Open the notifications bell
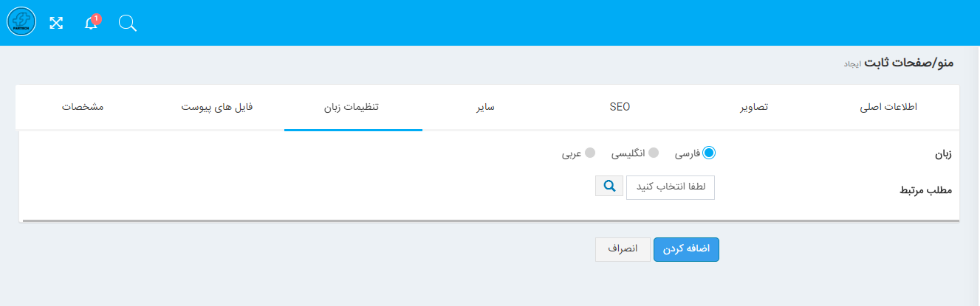This screenshot has width=980, height=306. pos(91,23)
